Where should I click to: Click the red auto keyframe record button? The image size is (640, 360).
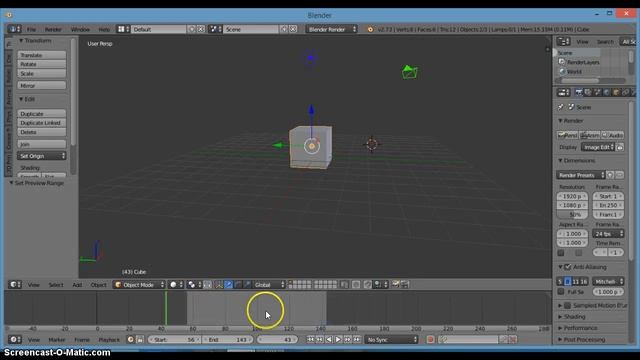[430, 340]
